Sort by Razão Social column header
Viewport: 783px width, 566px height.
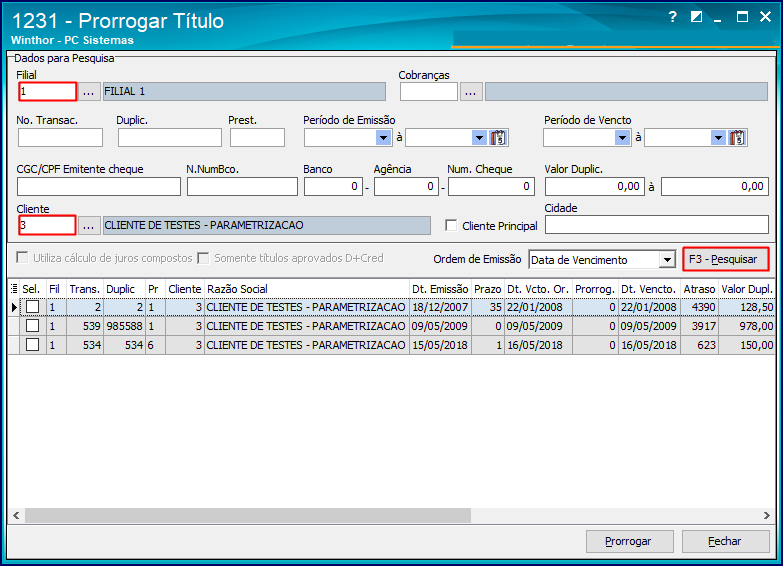pos(307,289)
